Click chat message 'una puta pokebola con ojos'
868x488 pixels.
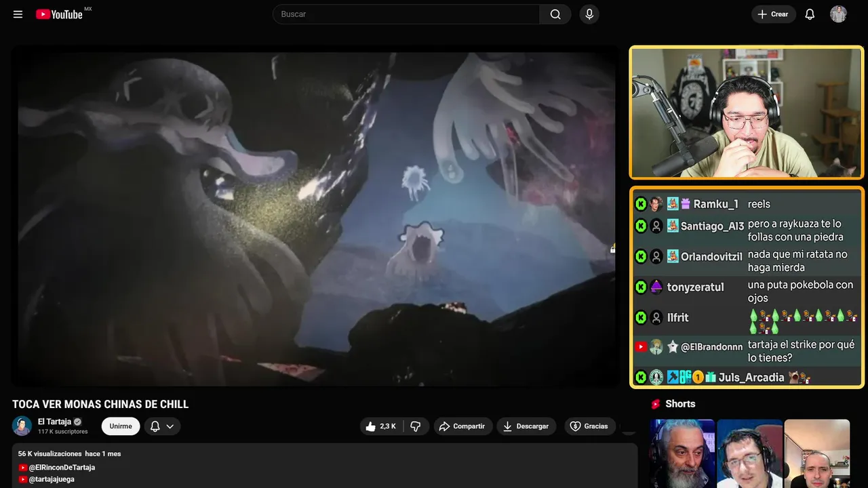[x=800, y=291]
